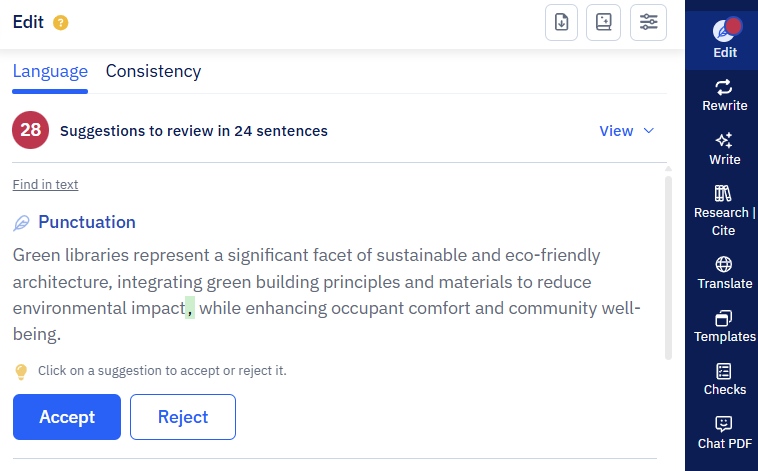This screenshot has width=758, height=471.
Task: Open Checks in the sidebar
Action: [724, 380]
